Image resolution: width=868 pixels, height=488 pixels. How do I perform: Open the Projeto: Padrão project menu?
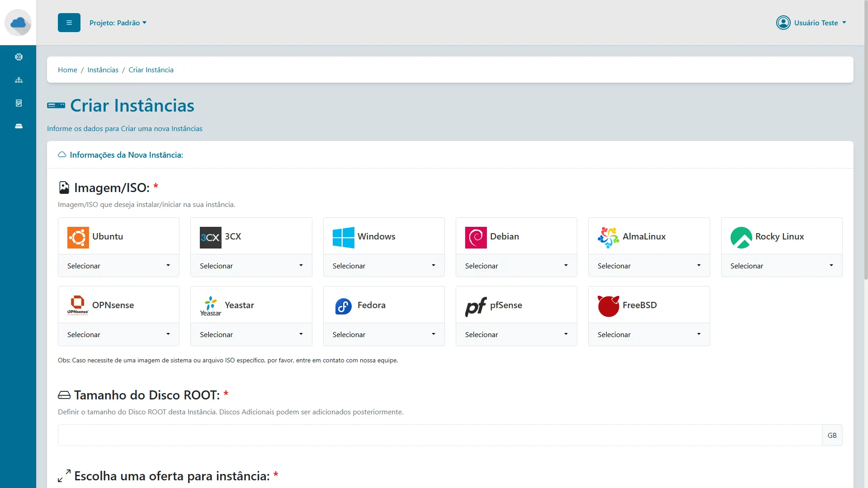pos(118,23)
